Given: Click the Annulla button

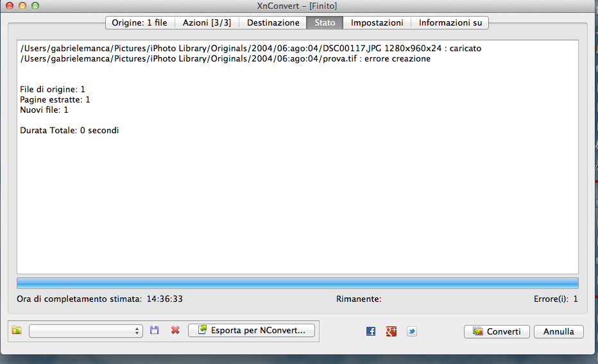Looking at the screenshot, I should (x=559, y=331).
